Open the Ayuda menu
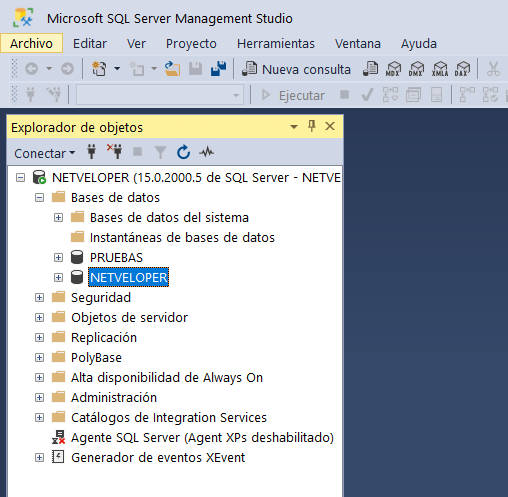The height and width of the screenshot is (497, 508). click(x=419, y=43)
